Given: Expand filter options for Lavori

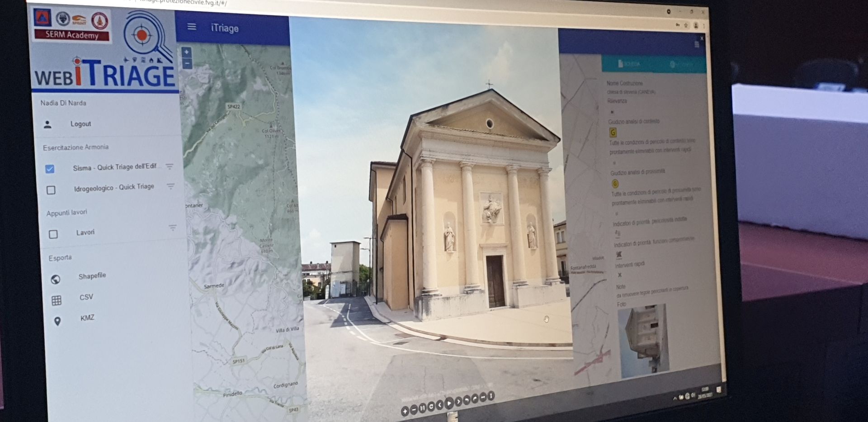Looking at the screenshot, I should (173, 228).
